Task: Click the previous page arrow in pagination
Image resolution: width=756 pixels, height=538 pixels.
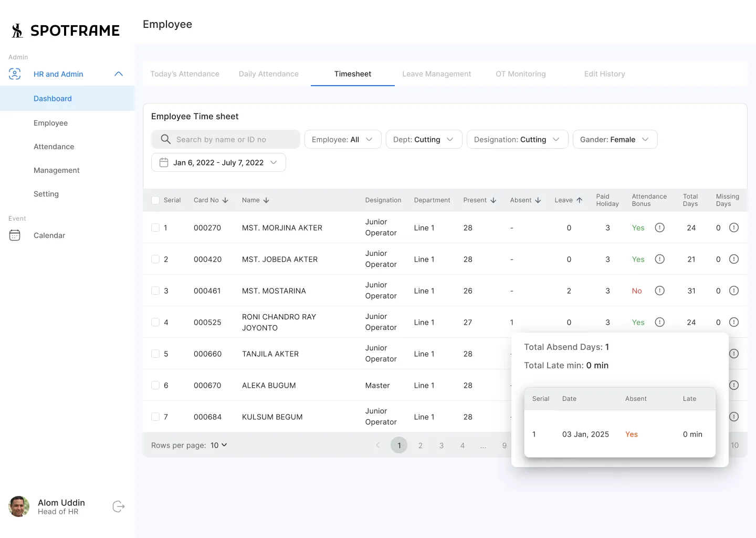Action: point(378,445)
